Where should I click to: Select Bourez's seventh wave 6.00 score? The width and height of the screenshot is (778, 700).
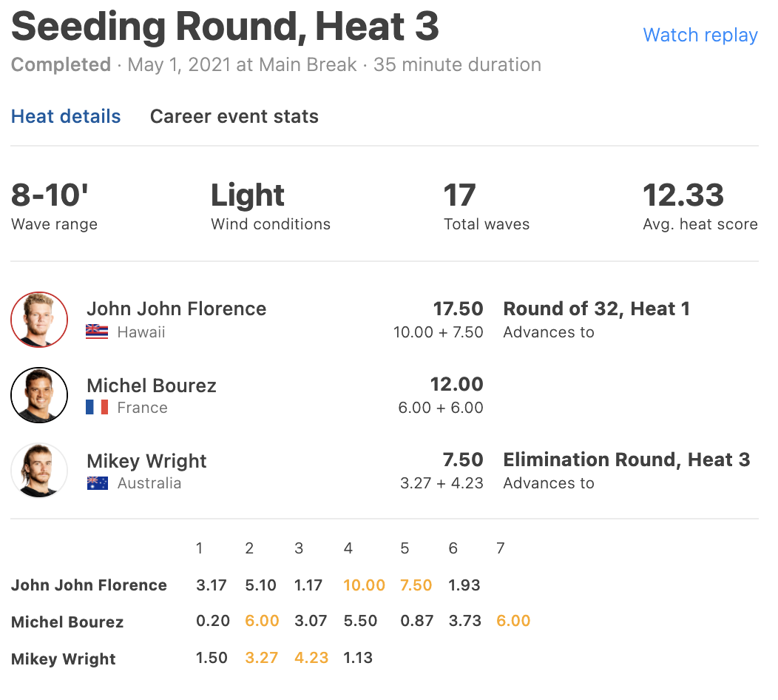513,621
